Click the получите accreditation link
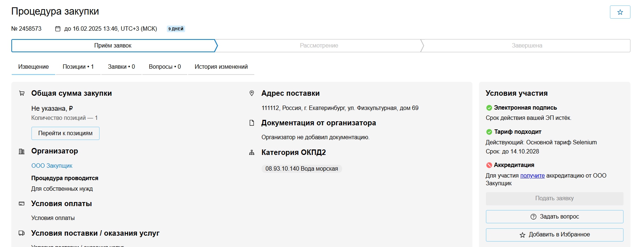644x247 pixels. (x=532, y=176)
